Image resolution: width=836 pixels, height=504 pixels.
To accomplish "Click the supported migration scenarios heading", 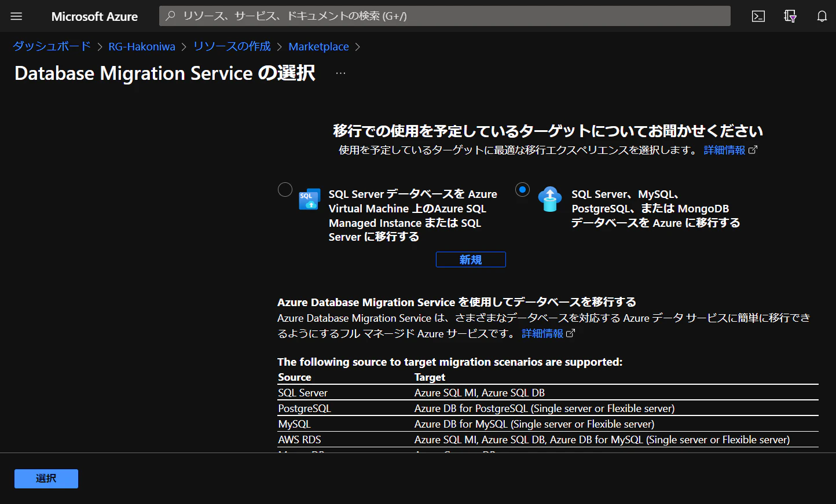I will pos(450,362).
